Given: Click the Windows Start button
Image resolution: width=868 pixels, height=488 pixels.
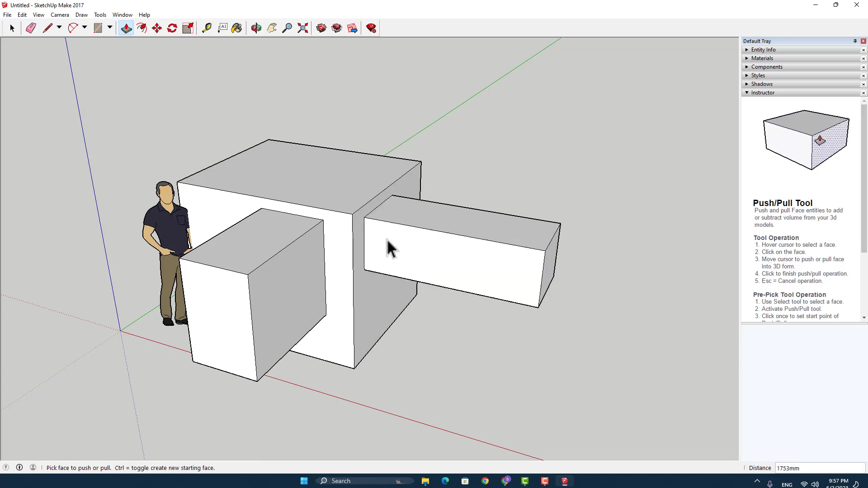Looking at the screenshot, I should click(304, 481).
